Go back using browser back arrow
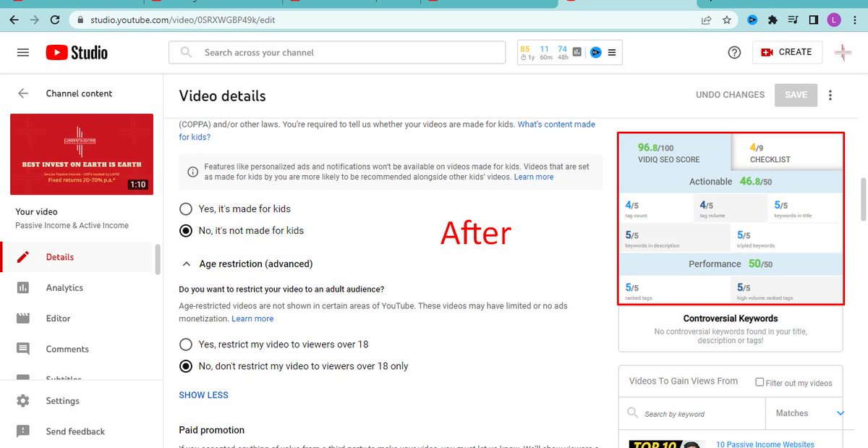 (x=14, y=20)
